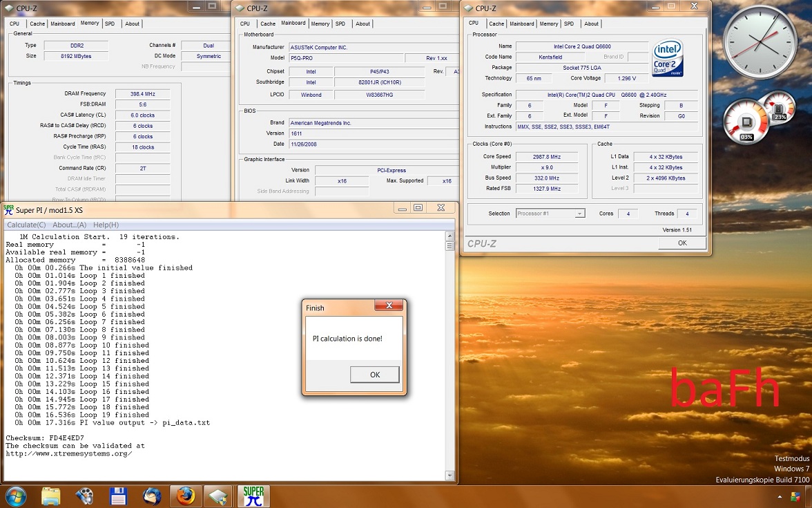The image size is (812, 508).
Task: Click the Loop 19 finished line
Action: point(81,415)
